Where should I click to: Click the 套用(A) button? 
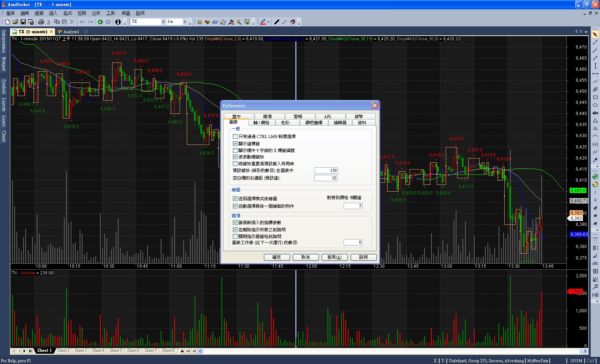click(335, 257)
